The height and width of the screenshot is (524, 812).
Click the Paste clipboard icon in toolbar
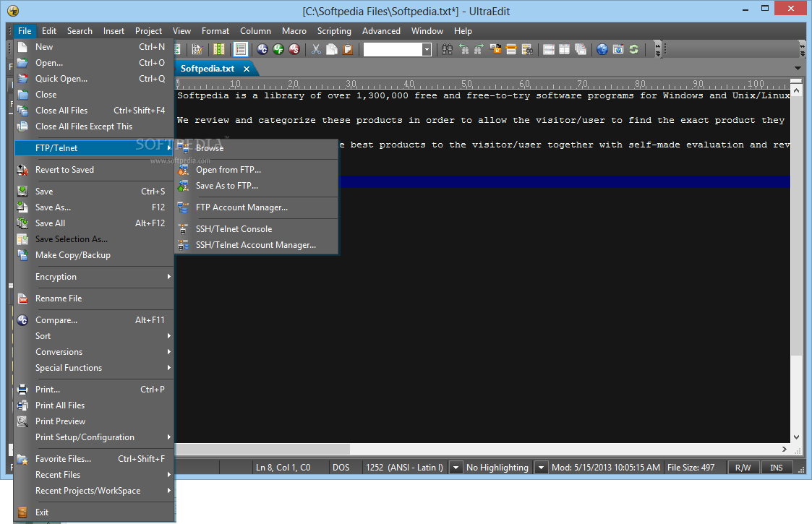[348, 49]
